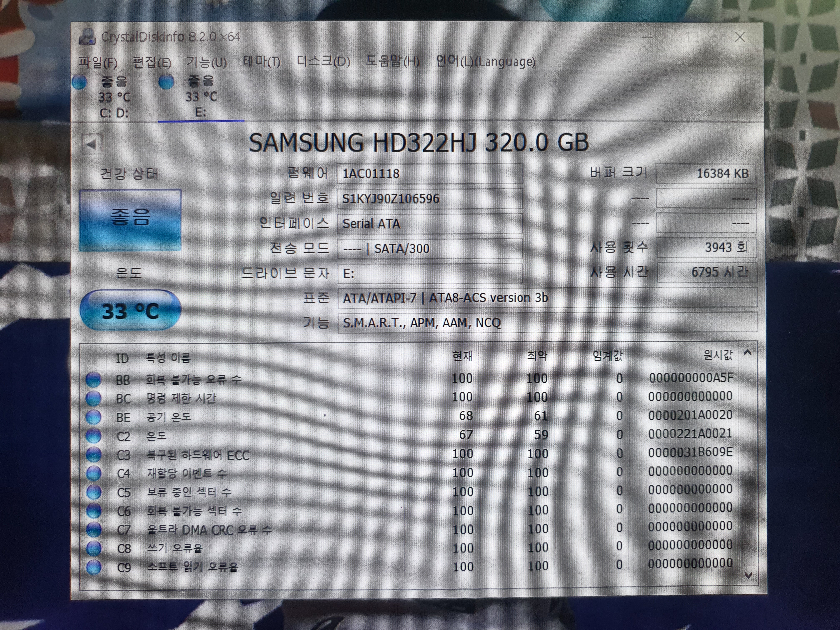The height and width of the screenshot is (630, 840).
Task: Click the transfer mode field SATA/300
Action: tap(430, 249)
